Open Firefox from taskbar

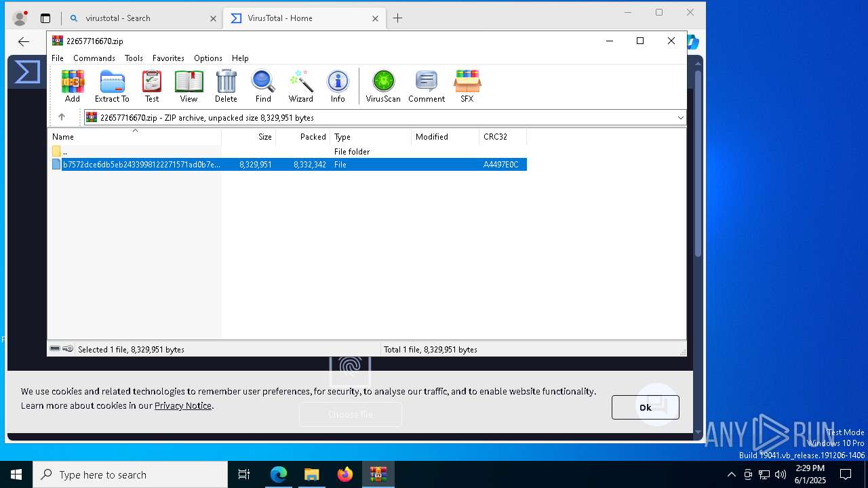click(345, 474)
